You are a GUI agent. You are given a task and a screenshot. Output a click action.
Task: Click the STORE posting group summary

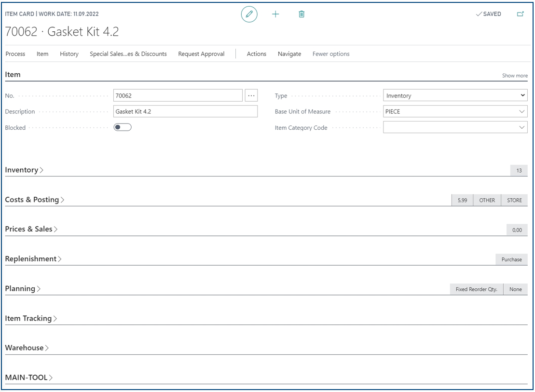point(514,200)
